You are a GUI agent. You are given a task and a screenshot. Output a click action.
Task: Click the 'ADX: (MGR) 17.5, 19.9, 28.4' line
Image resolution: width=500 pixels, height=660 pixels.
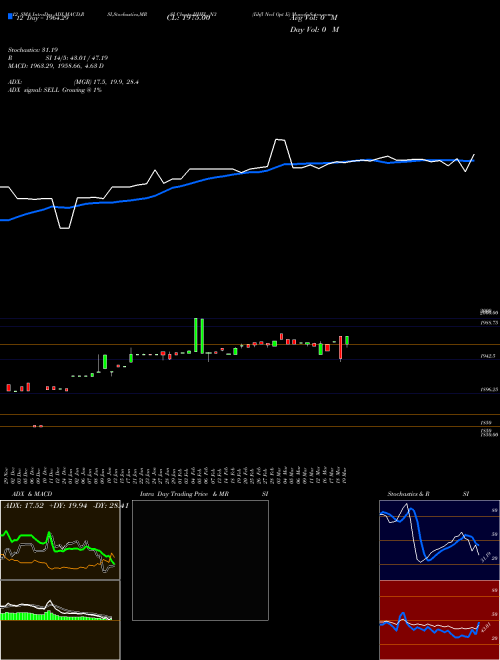click(x=73, y=82)
